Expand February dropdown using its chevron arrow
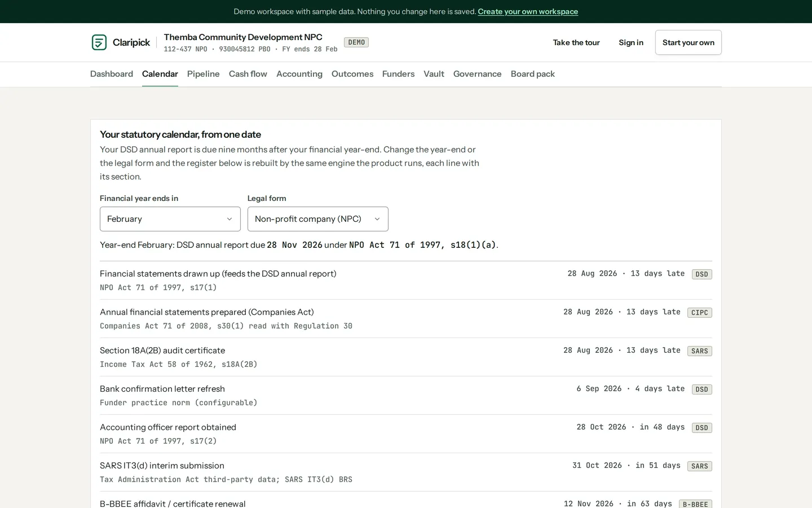The height and width of the screenshot is (508, 812). click(x=230, y=219)
